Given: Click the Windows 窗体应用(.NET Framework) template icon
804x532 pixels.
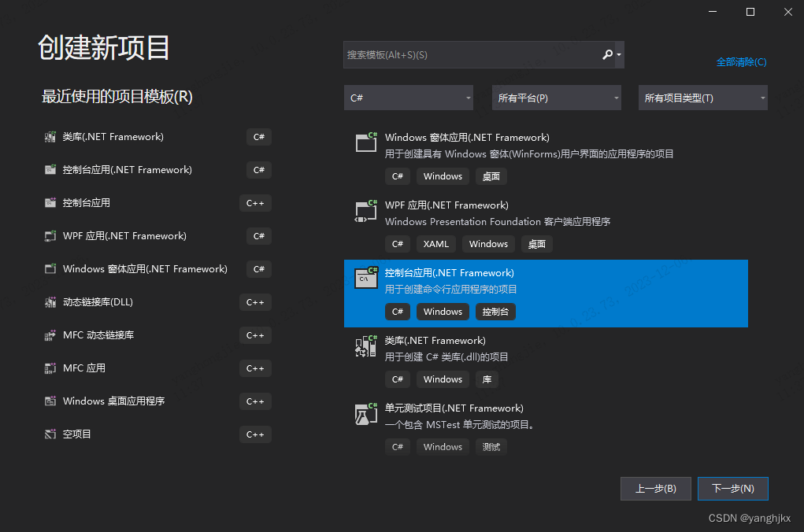Looking at the screenshot, I should coord(365,143).
